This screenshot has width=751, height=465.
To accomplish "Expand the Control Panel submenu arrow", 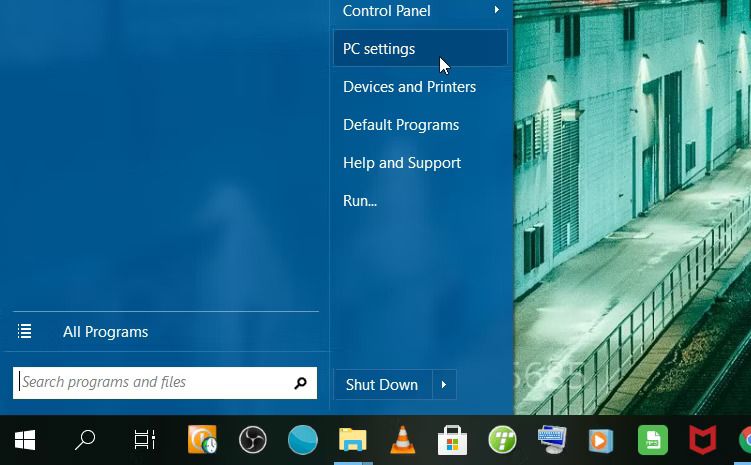I will click(x=497, y=10).
